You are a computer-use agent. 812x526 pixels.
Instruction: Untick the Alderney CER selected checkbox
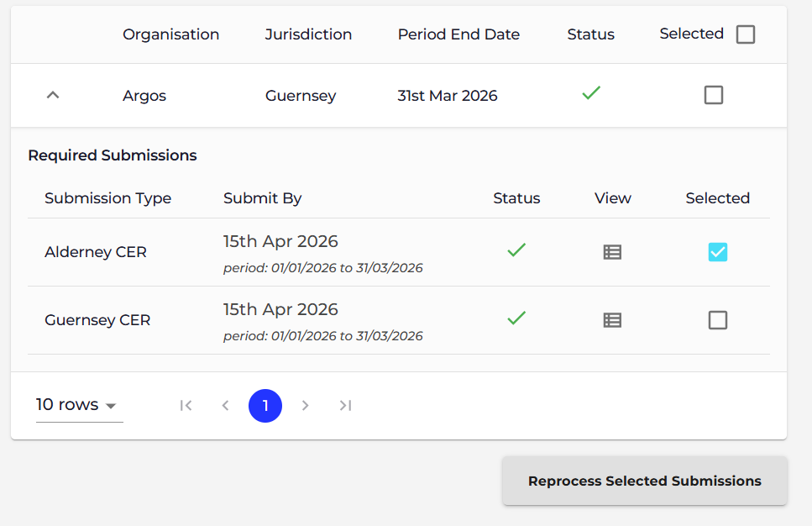(718, 252)
